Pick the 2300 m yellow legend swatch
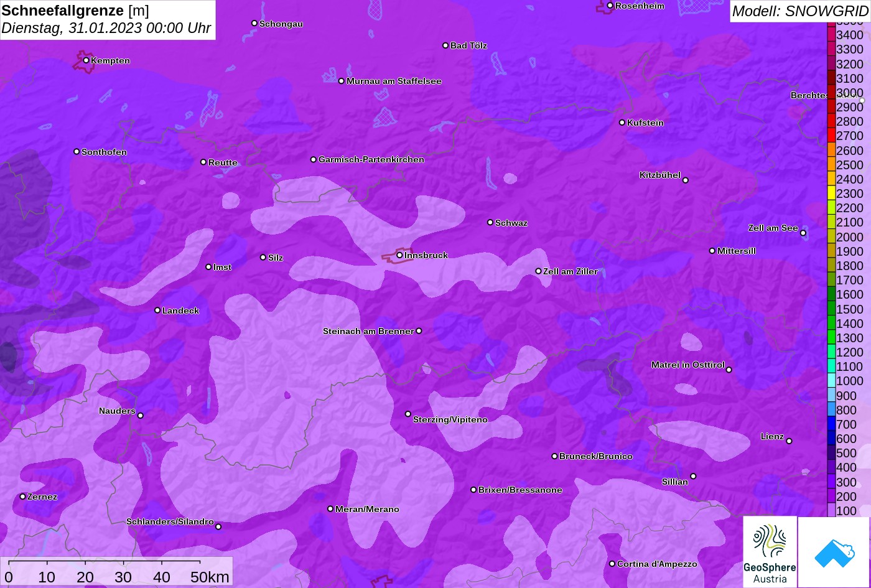 tap(831, 193)
